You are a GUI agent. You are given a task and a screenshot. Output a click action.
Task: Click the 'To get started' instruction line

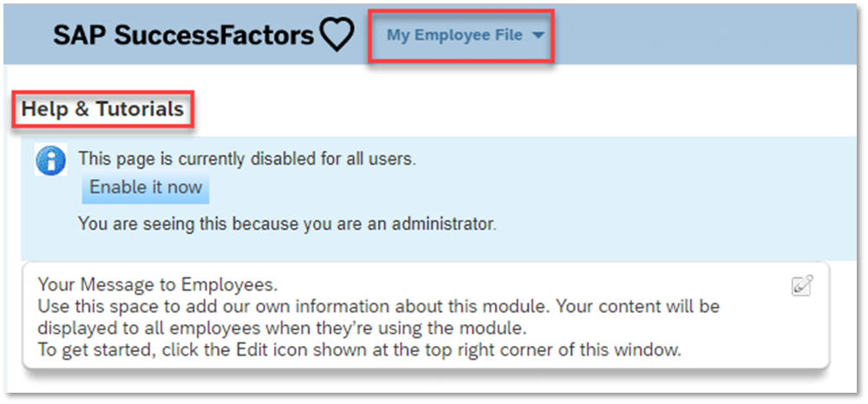359,350
